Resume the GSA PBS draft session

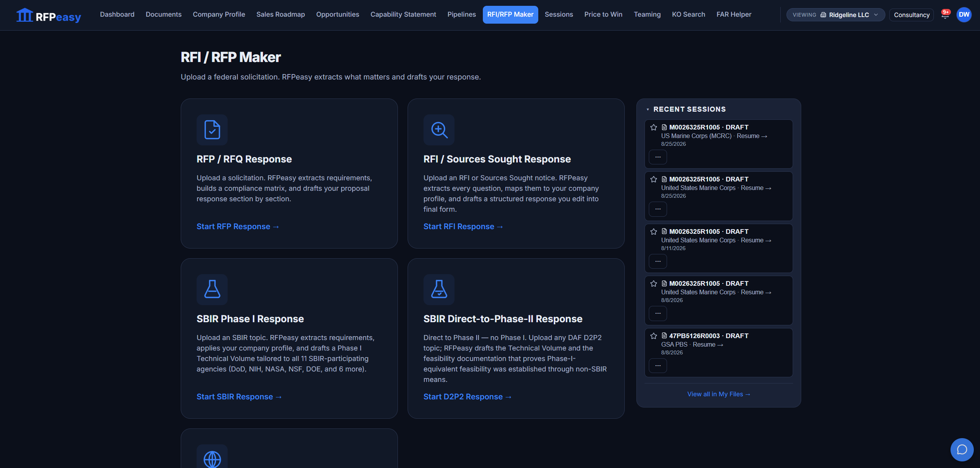(x=708, y=344)
